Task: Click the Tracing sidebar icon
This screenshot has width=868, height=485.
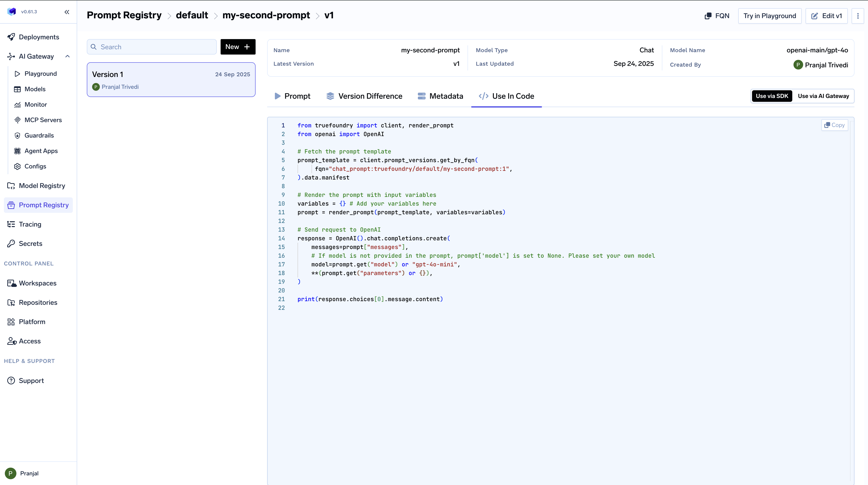Action: pyautogui.click(x=11, y=224)
